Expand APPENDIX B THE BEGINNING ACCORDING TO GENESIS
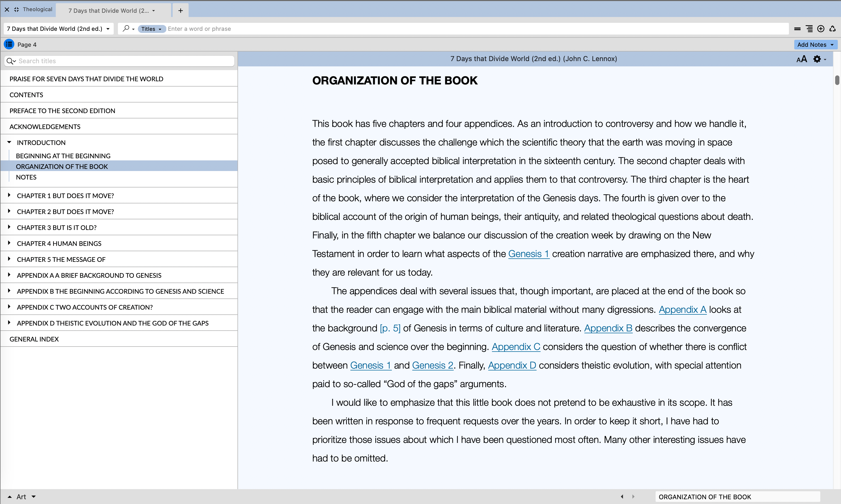 pyautogui.click(x=9, y=291)
